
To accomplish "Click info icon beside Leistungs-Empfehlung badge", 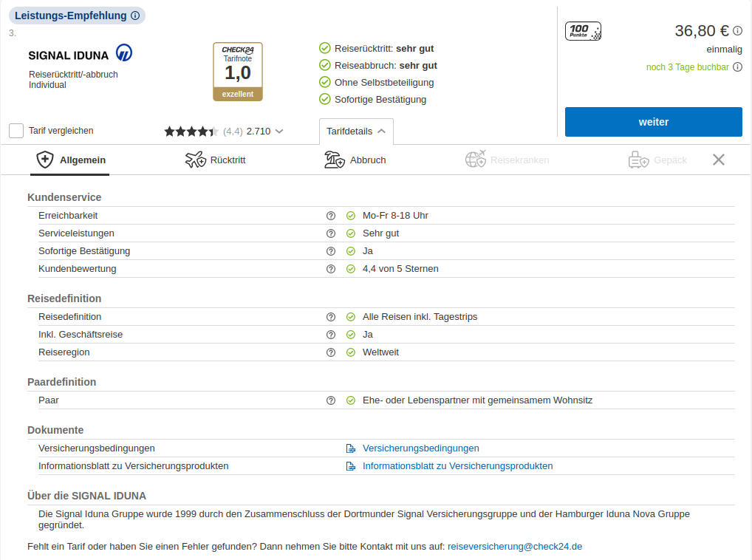I will [x=134, y=16].
